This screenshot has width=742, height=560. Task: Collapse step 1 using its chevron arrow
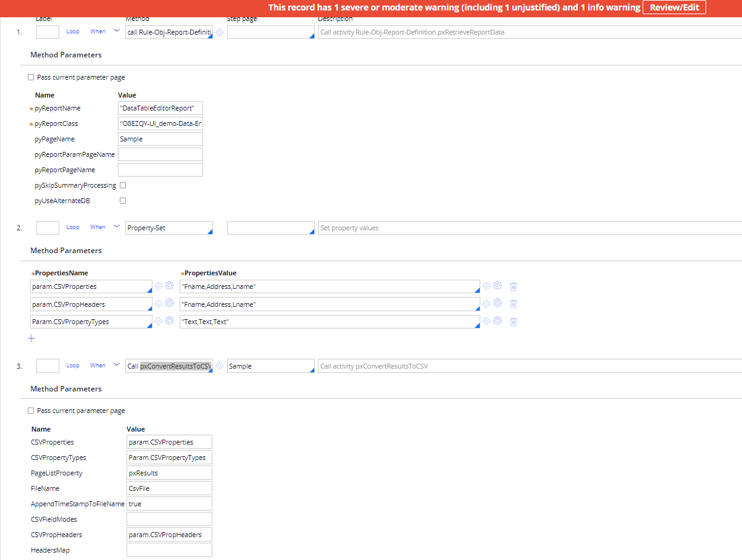tap(116, 31)
